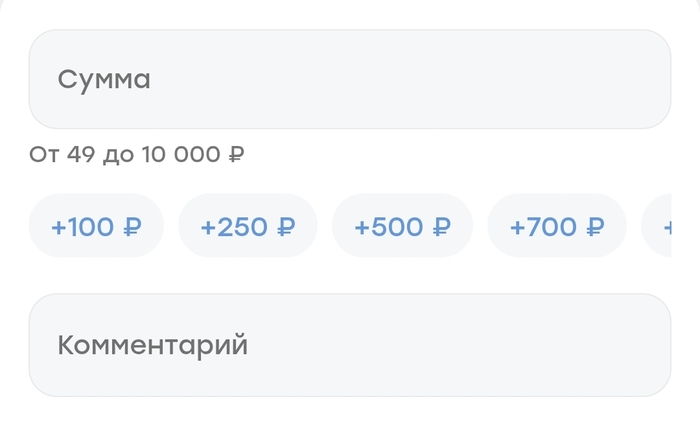Click the 'От 49 до 10 000 ₽' hint

point(137,155)
